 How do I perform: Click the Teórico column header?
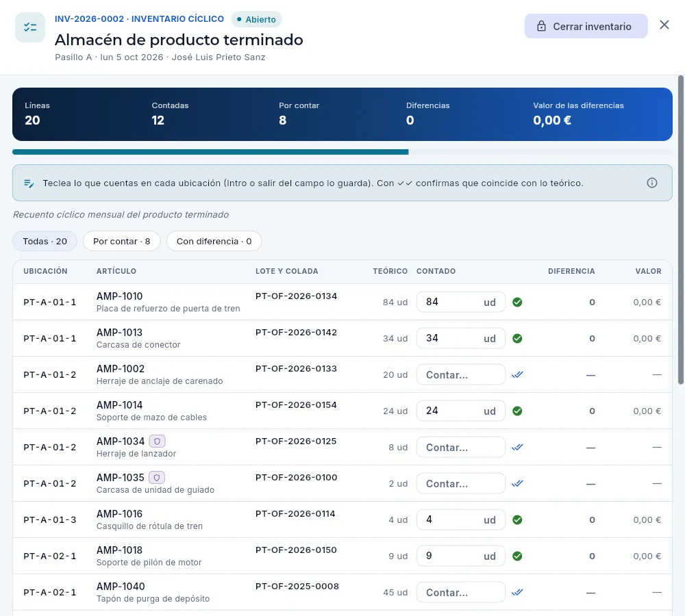(x=390, y=271)
